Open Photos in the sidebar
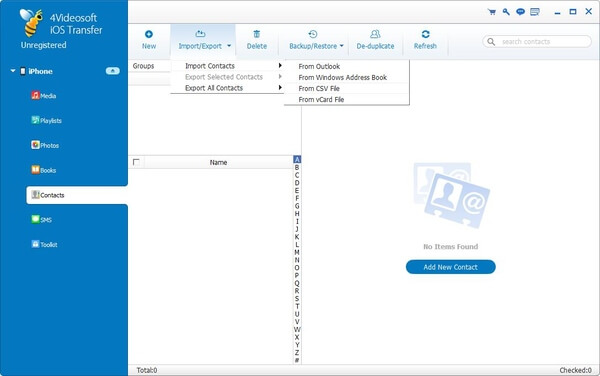This screenshot has height=376, width=600. 45,145
